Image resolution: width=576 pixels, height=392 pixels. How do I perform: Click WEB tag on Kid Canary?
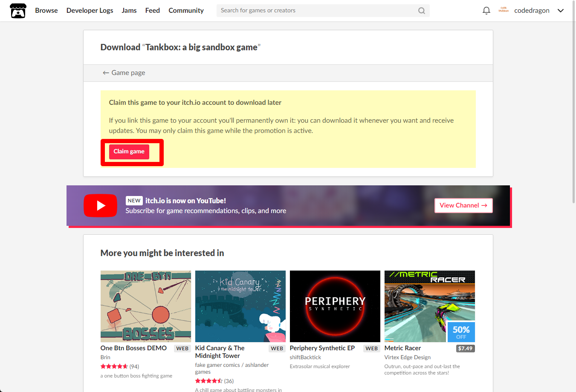point(277,349)
